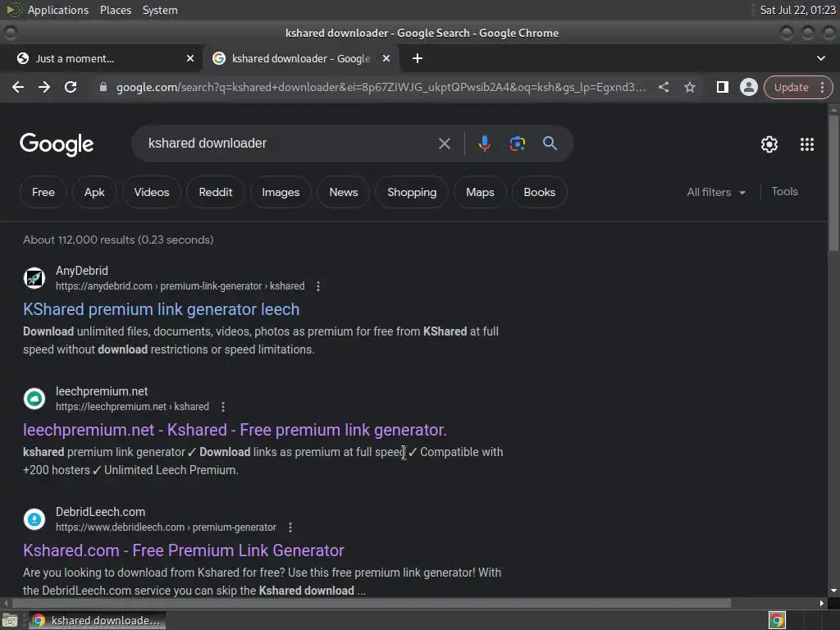
Task: Click horizontal scrollbar right arrow
Action: pos(822,603)
